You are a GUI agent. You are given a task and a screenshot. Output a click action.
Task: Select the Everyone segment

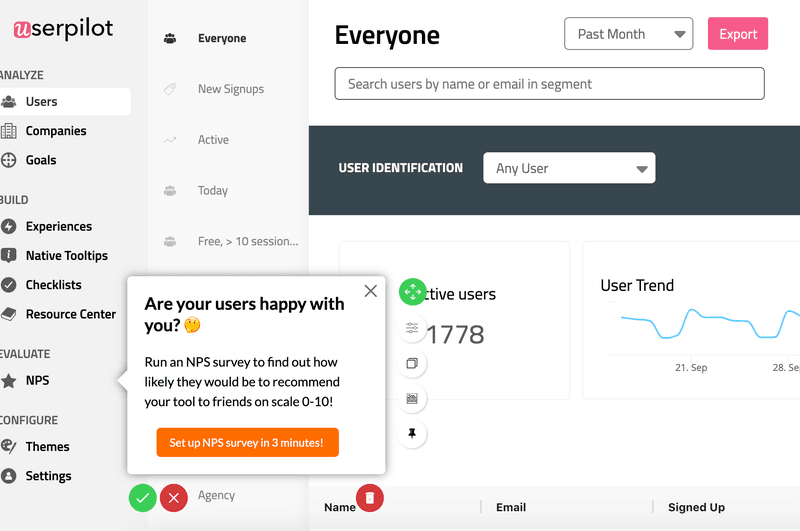(x=222, y=38)
